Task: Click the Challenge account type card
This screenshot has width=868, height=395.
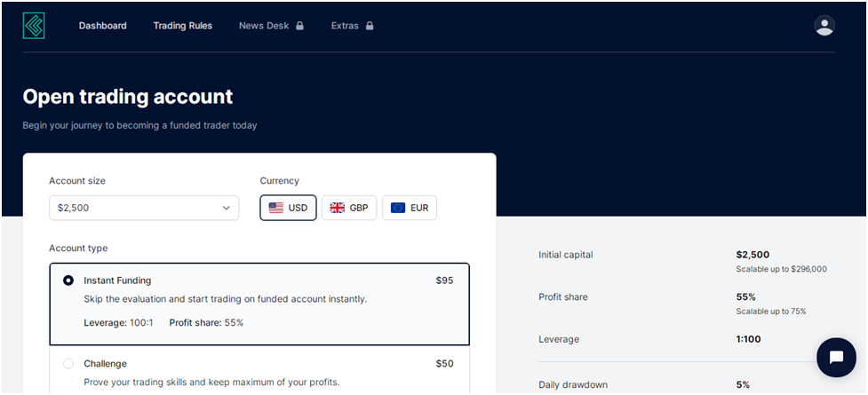Action: click(x=259, y=371)
